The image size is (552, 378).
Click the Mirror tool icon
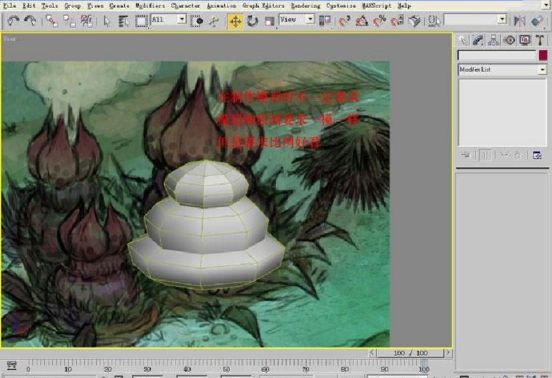(x=519, y=21)
